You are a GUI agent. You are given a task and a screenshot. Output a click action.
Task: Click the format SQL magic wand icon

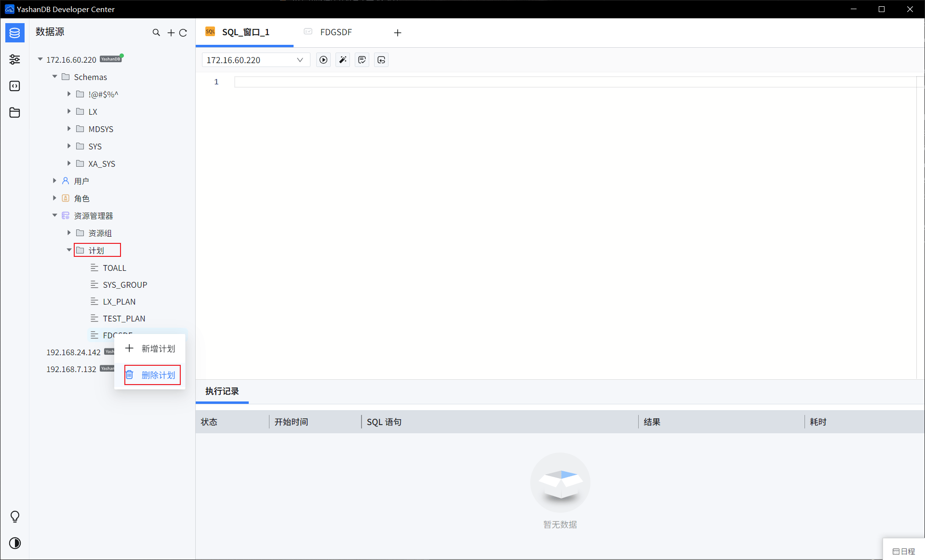(343, 60)
